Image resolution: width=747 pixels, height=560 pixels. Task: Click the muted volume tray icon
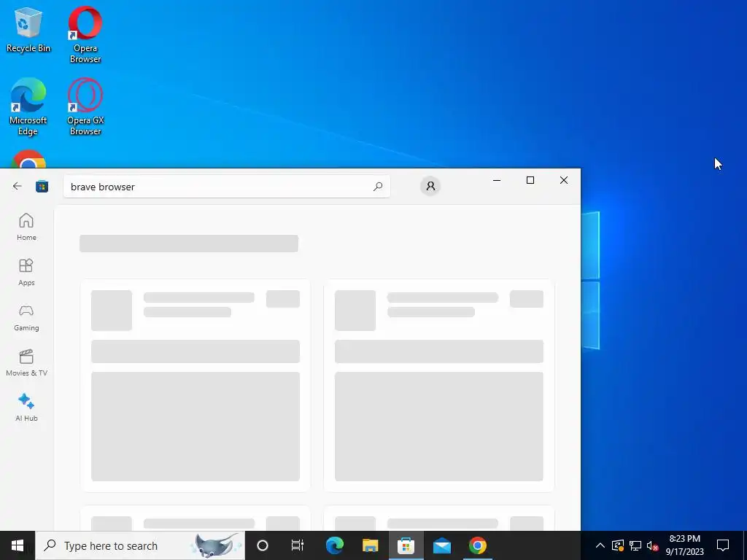tap(653, 545)
